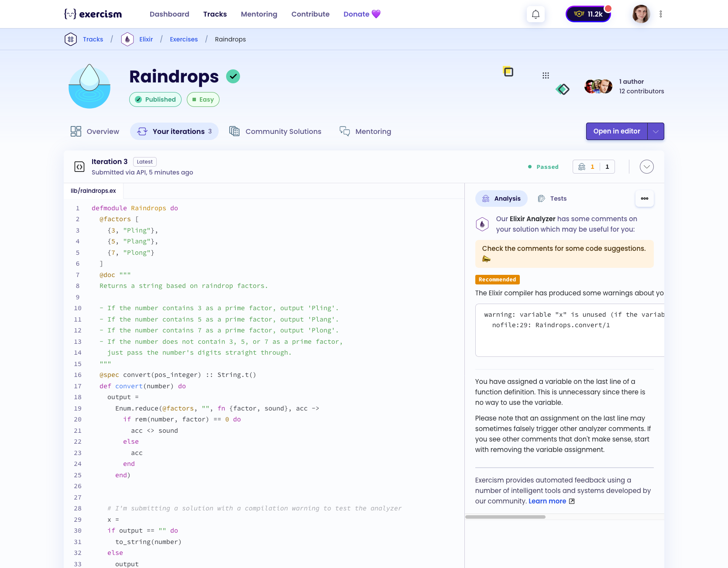Expand the Iteration 3 chevron
Screen dimensions: 728x568
click(x=647, y=167)
